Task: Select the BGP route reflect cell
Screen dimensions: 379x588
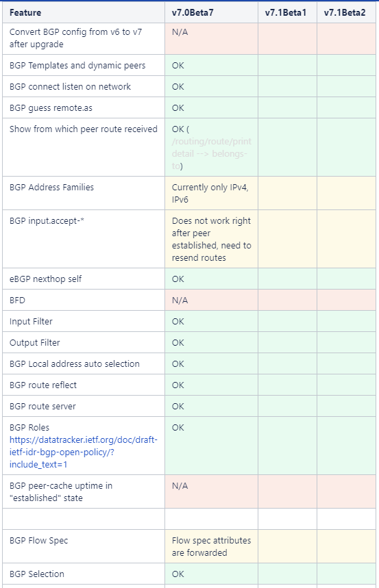Action: tap(84, 385)
